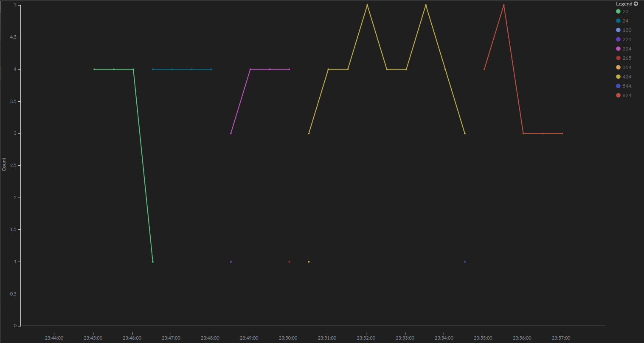This screenshot has height=343, width=644.
Task: Select last red point near 23:57:00
Action: 562,133
